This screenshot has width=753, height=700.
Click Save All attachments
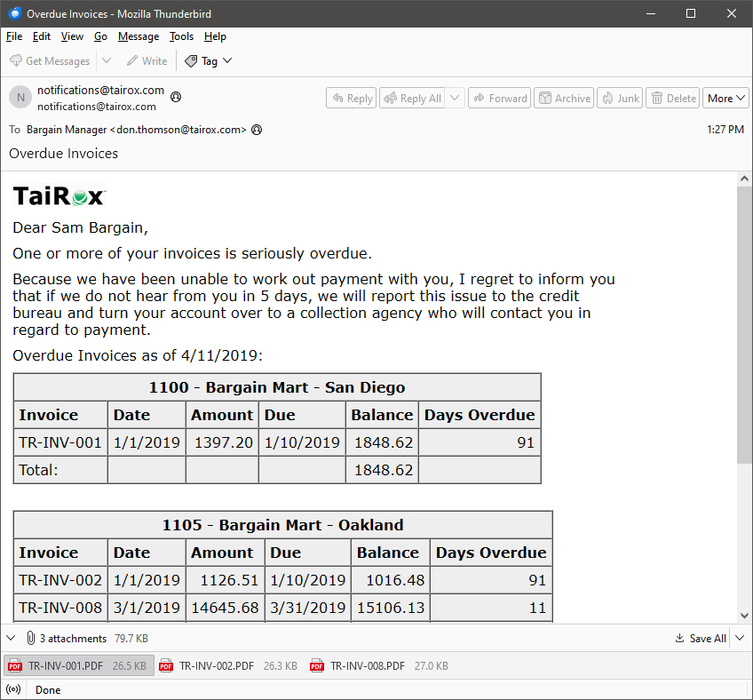701,639
